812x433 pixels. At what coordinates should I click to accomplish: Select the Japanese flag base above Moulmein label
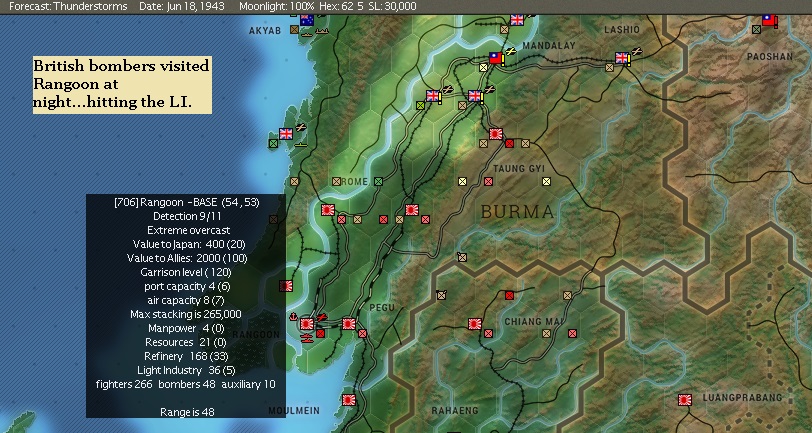coord(349,400)
